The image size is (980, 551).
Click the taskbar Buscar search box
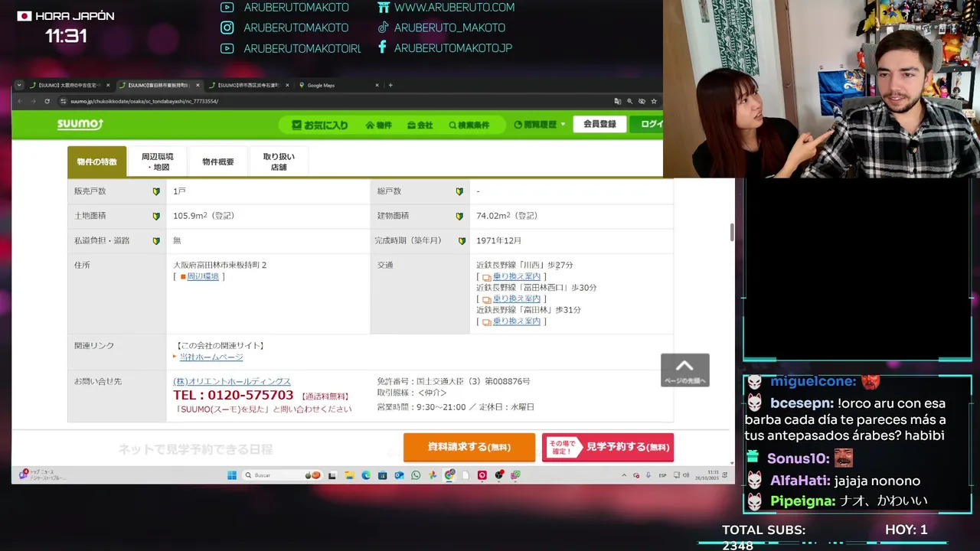(x=283, y=475)
